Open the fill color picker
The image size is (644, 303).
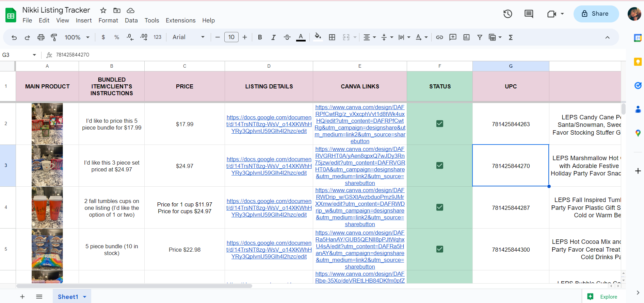point(318,37)
